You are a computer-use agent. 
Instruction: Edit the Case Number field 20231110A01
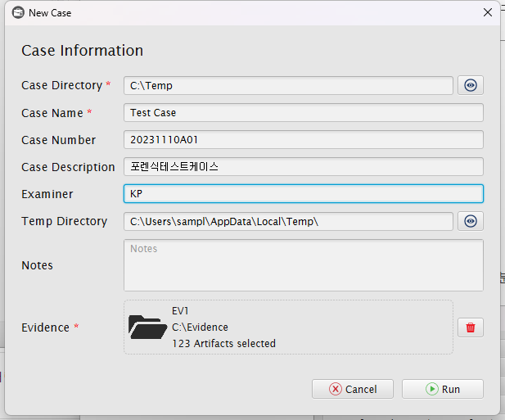pyautogui.click(x=304, y=140)
